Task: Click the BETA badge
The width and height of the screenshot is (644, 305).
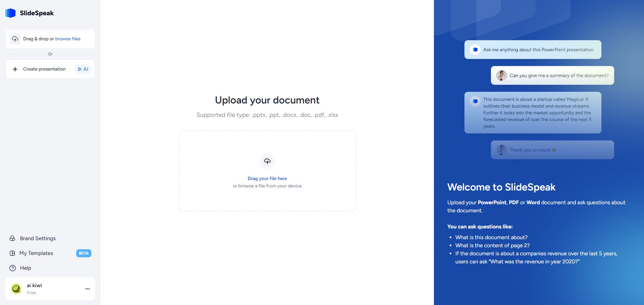Action: [84, 253]
